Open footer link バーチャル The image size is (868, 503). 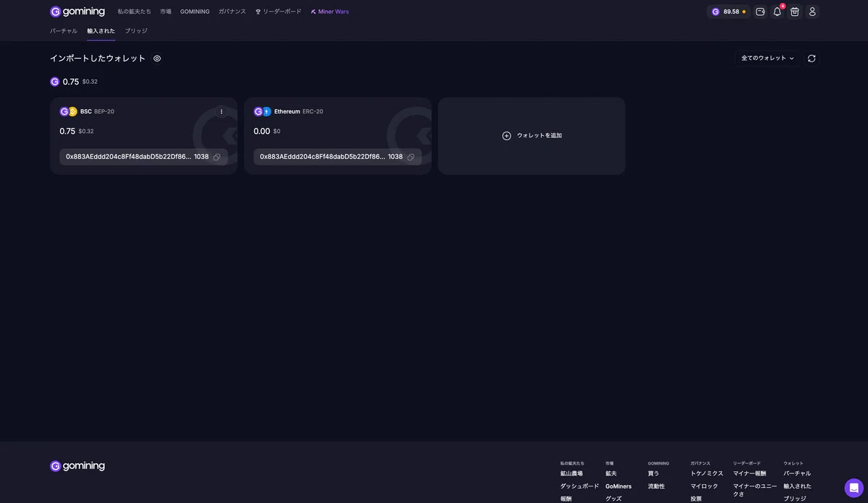point(797,473)
